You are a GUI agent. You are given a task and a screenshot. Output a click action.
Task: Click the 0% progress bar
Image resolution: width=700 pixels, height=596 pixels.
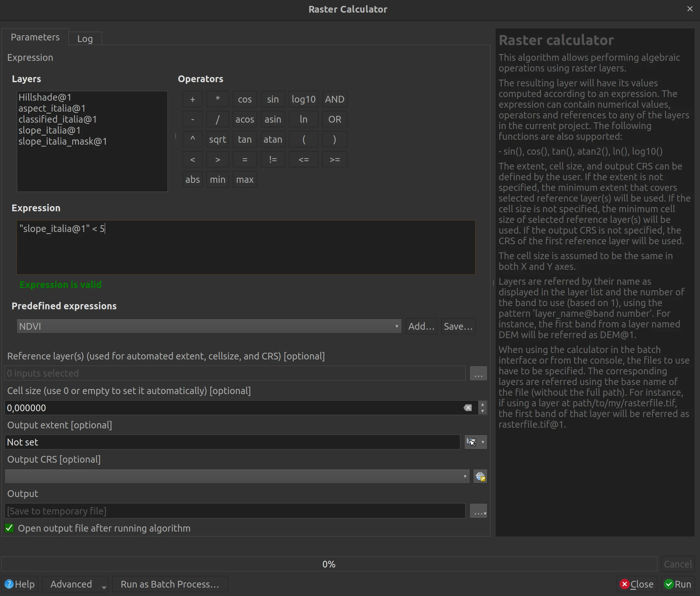(329, 564)
